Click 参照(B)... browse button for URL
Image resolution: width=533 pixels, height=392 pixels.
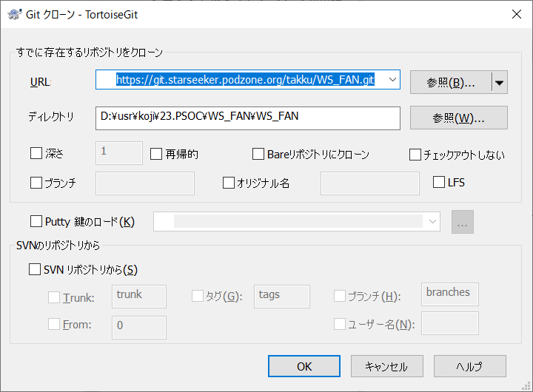click(450, 83)
